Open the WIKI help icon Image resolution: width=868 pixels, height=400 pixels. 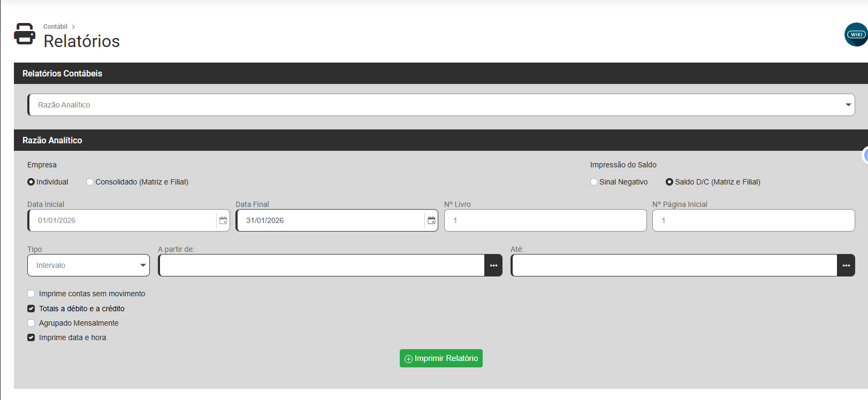pyautogui.click(x=856, y=34)
